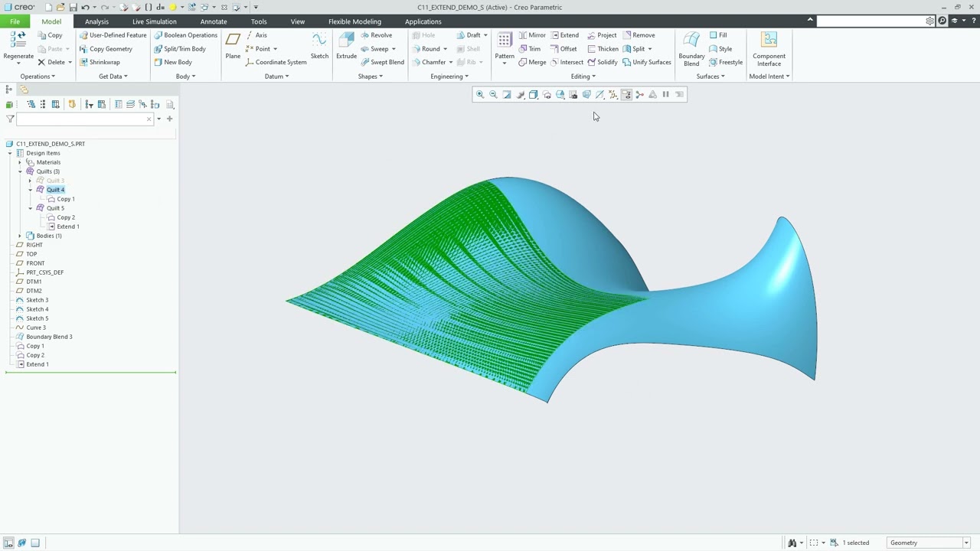Open the Operations group dropdown

pos(38,77)
